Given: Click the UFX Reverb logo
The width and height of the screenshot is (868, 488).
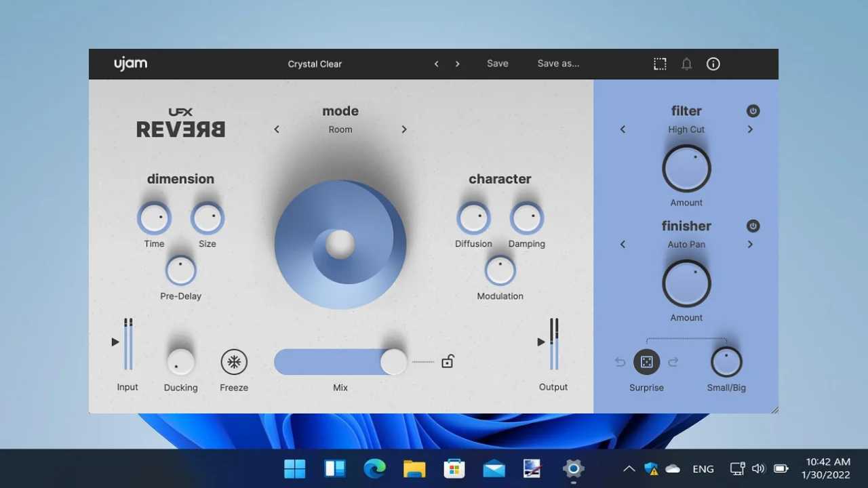Looking at the screenshot, I should pos(180,123).
